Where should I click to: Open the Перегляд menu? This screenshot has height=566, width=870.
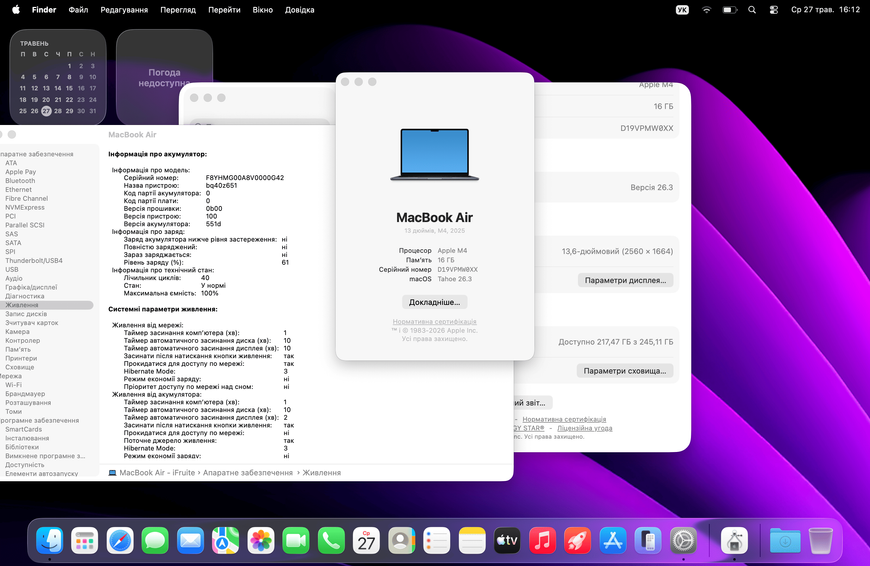pos(178,10)
